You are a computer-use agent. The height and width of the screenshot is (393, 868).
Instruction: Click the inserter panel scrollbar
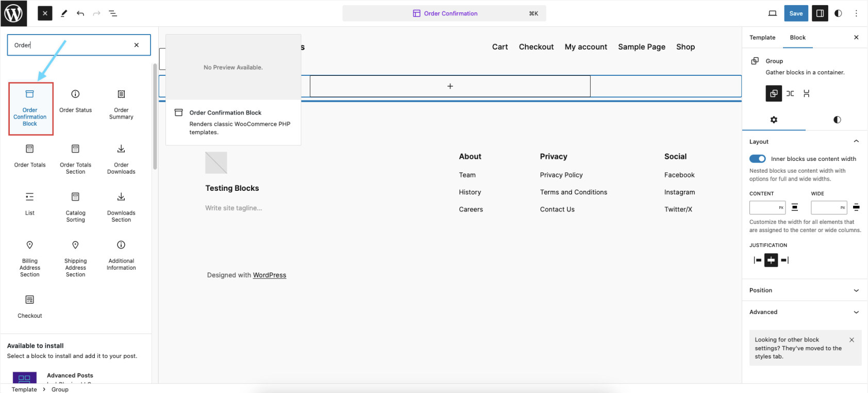[x=155, y=117]
